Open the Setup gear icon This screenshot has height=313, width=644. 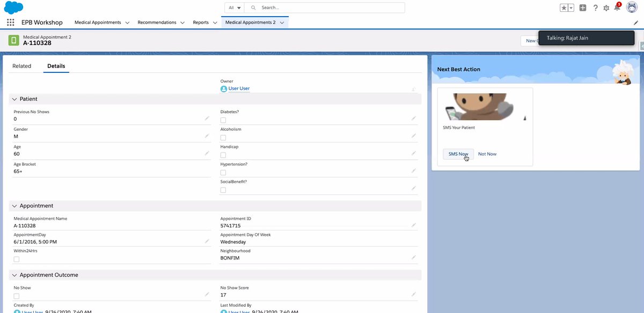click(607, 7)
